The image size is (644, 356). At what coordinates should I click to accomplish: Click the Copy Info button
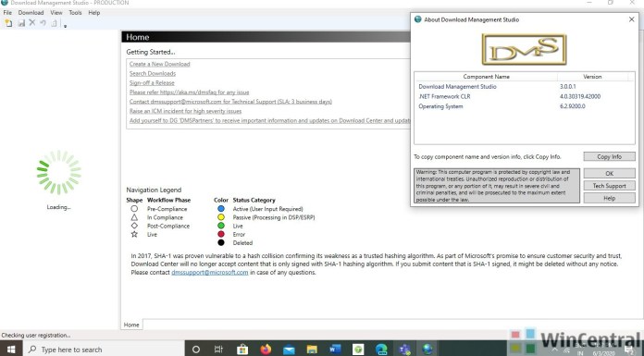[x=609, y=156]
